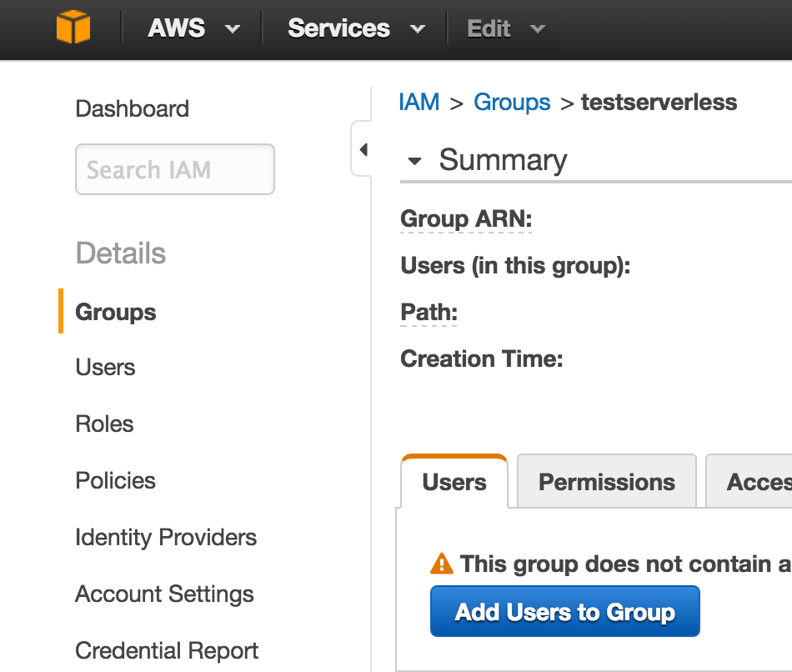Open Dashboard in the sidebar
Image resolution: width=792 pixels, height=672 pixels.
click(x=132, y=108)
